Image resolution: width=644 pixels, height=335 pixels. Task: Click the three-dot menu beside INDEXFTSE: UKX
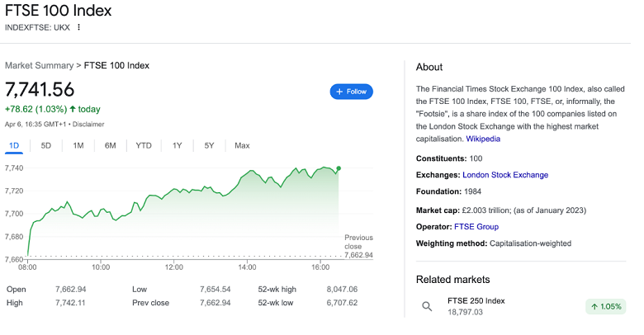79,27
